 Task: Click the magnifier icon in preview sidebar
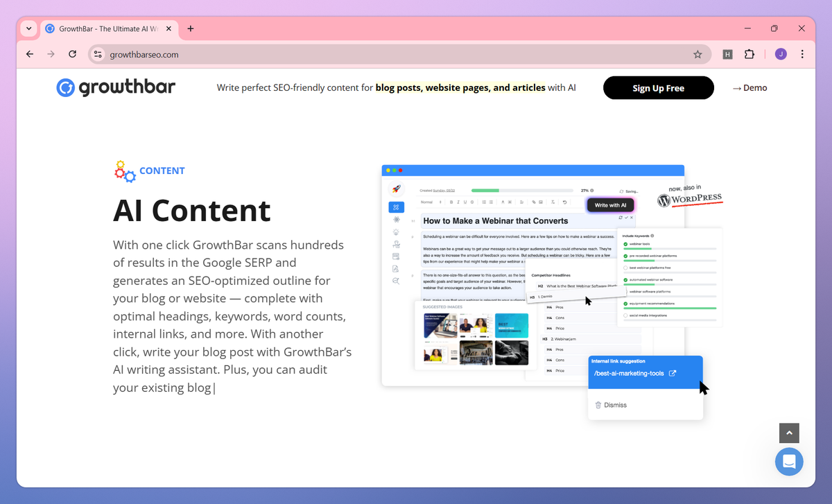396,281
